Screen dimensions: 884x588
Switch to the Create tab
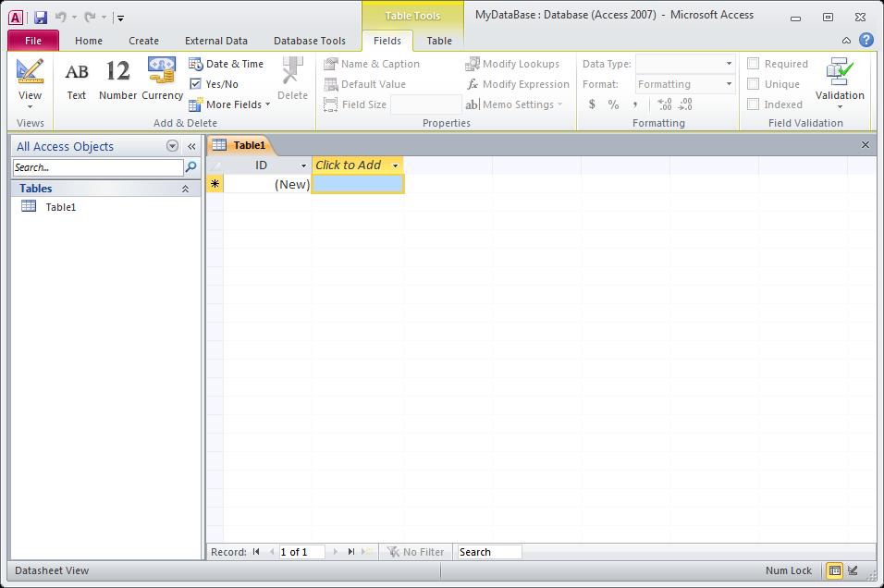tap(143, 41)
